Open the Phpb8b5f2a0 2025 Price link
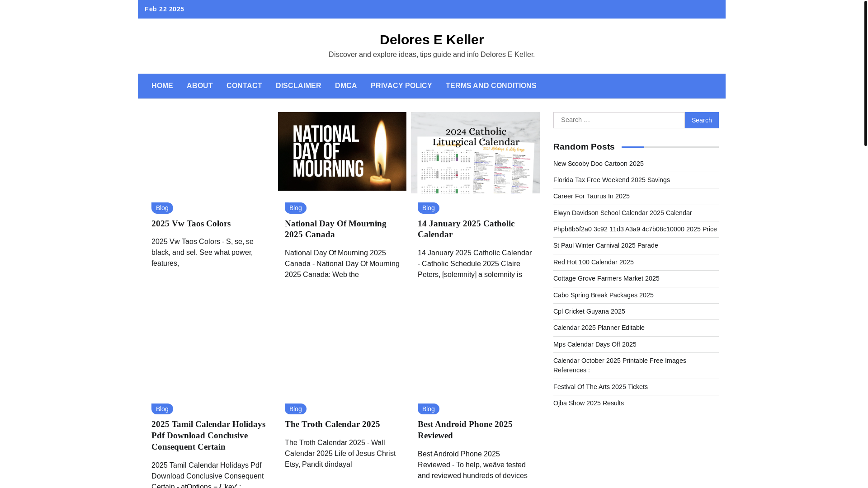 635,229
